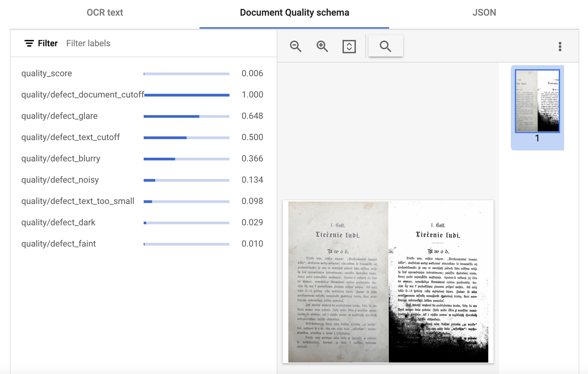The width and height of the screenshot is (588, 374).
Task: Click the quality/defect_faint label
Action: [59, 244]
